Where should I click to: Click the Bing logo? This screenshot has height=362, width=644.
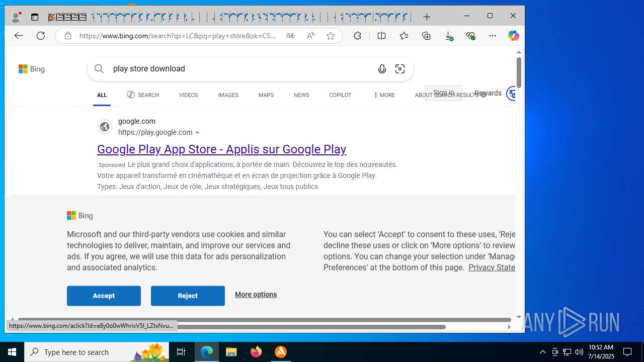tap(32, 69)
